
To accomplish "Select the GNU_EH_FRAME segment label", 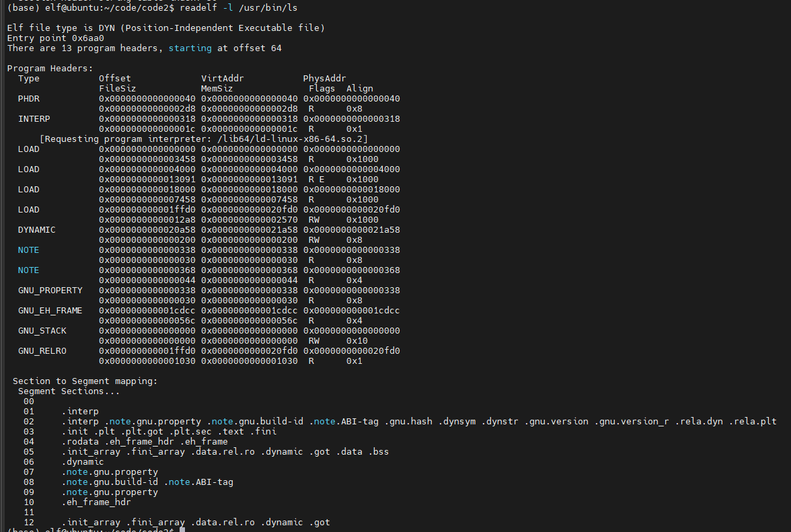I will 50,311.
